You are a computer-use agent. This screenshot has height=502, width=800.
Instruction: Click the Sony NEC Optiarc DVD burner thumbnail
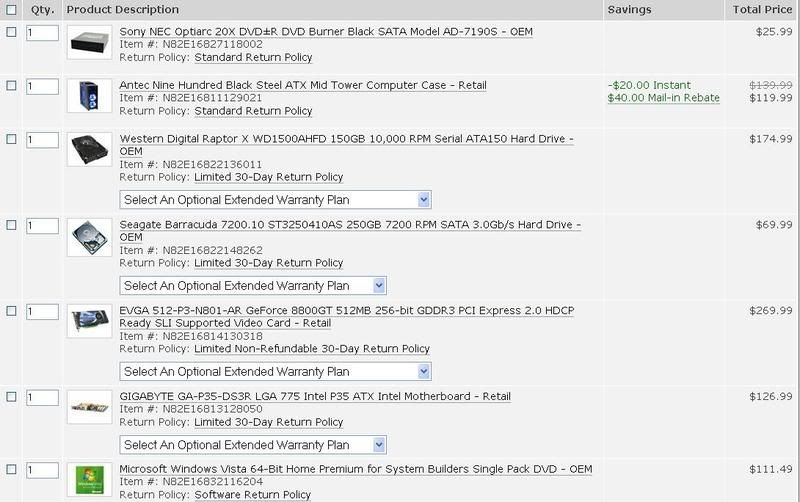[x=89, y=44]
